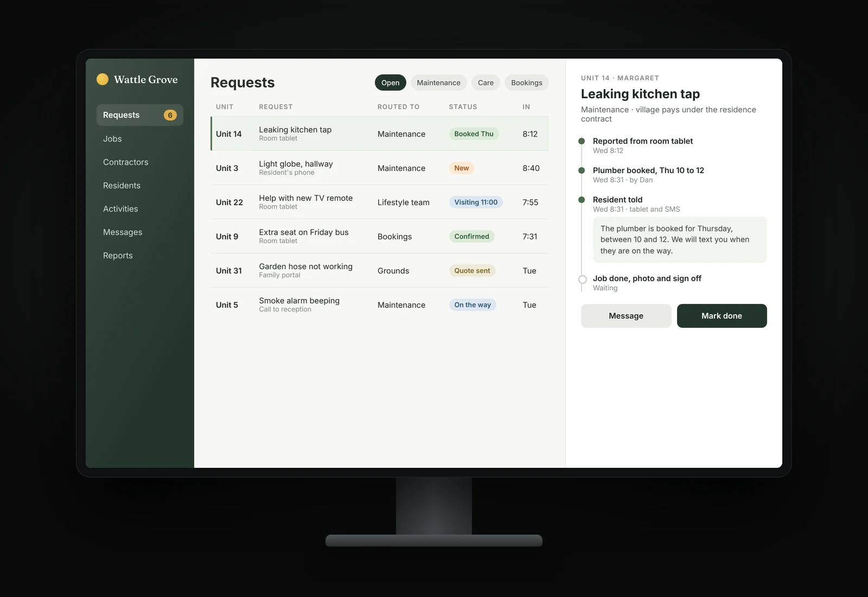Viewport: 868px width, 597px height.
Task: Open Requests in the sidebar
Action: point(140,115)
